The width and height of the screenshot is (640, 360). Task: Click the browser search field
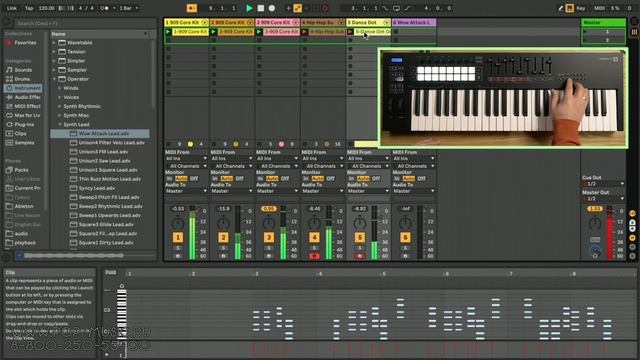click(x=84, y=24)
